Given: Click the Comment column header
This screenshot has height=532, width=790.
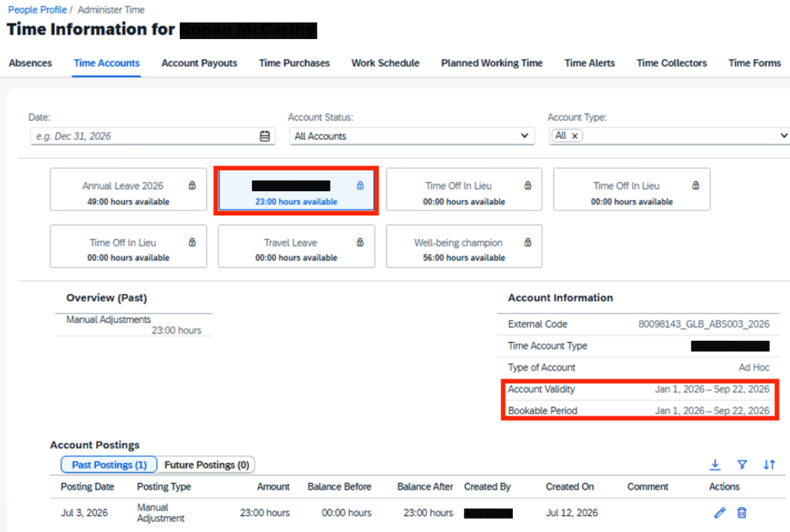Looking at the screenshot, I should pos(648,486).
